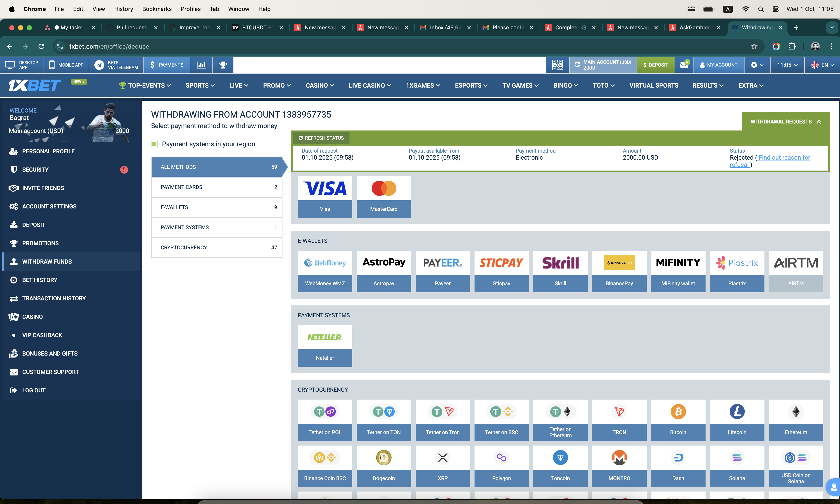The width and height of the screenshot is (840, 504).
Task: Select MONERO withdrawal method
Action: click(x=619, y=466)
